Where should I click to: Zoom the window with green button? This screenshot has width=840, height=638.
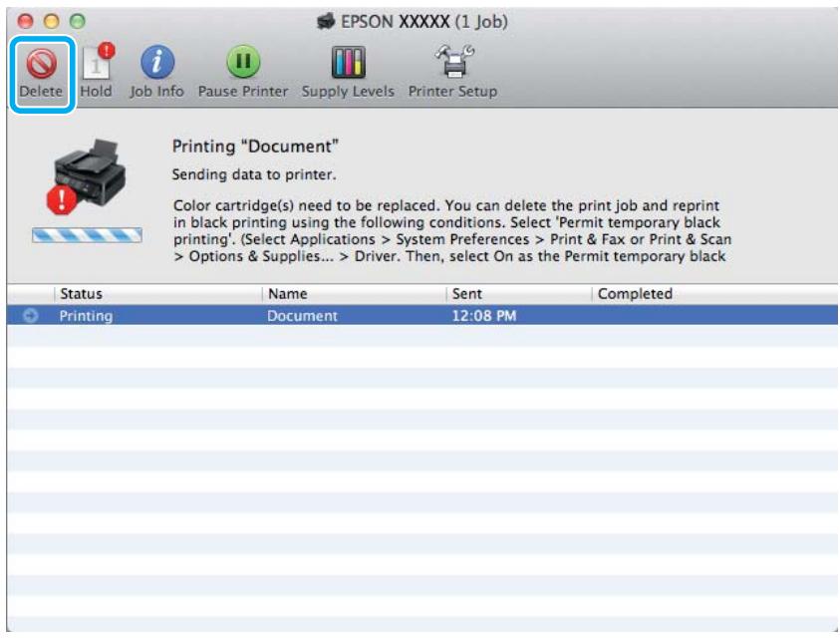(78, 22)
